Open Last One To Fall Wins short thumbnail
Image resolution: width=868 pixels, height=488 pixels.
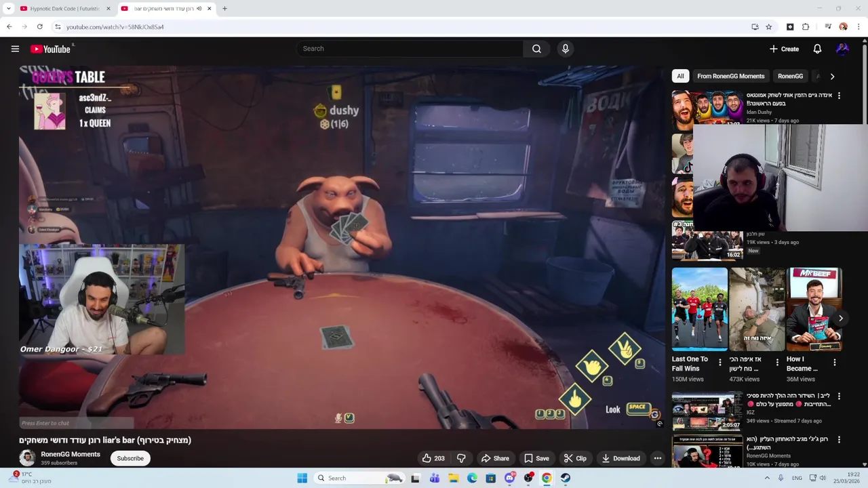tap(699, 309)
